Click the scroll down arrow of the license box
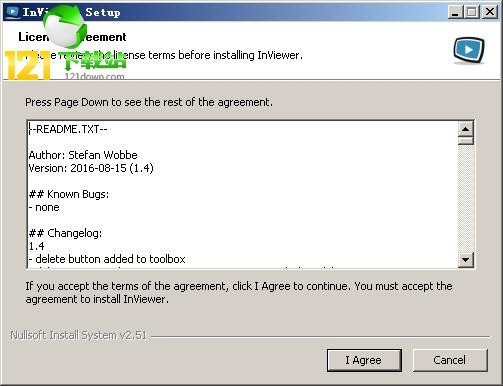This screenshot has width=503, height=386. (x=466, y=259)
